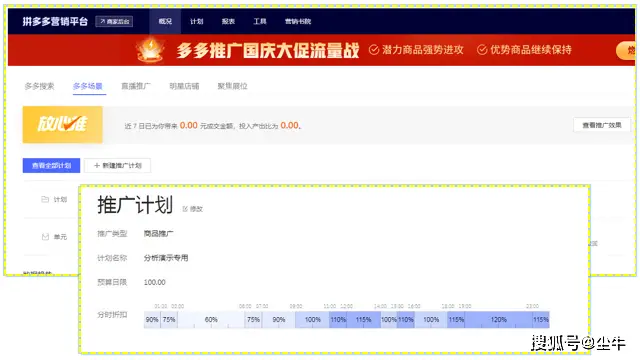
Task: Switch to the 明星店铺 tab
Action: tap(184, 86)
